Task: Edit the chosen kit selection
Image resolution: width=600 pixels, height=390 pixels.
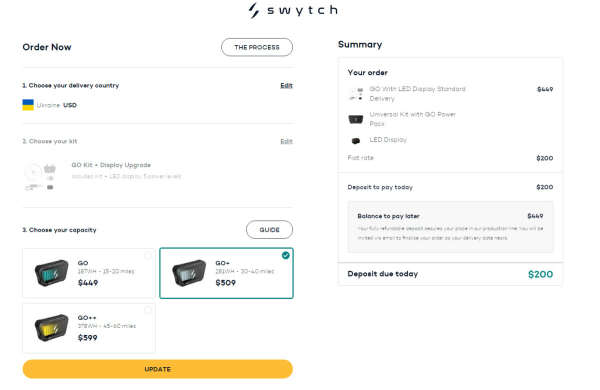Action: (x=286, y=141)
